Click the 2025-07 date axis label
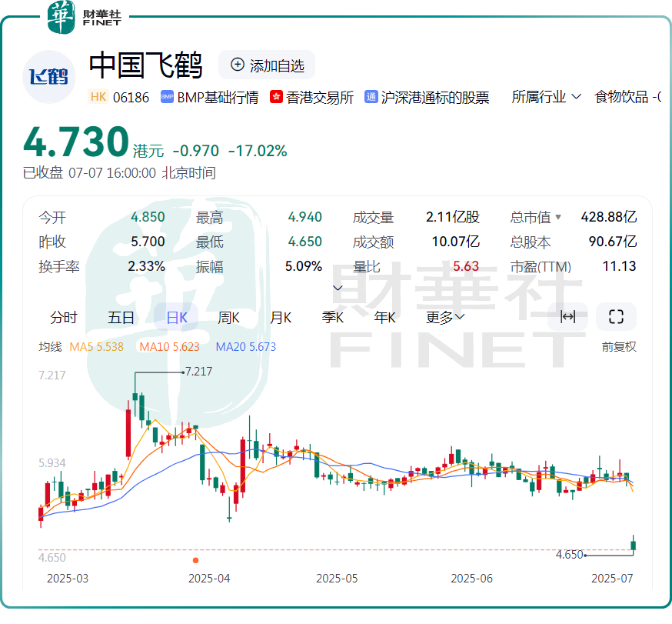The height and width of the screenshot is (624, 672). coord(612,579)
